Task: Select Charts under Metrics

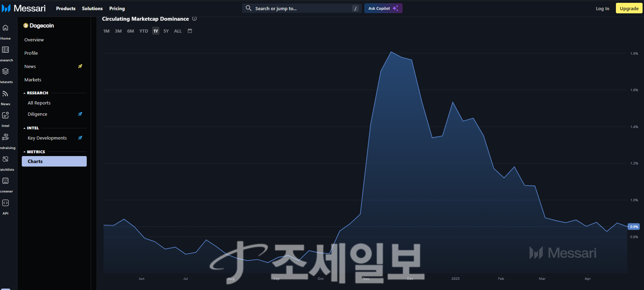Action: tap(54, 161)
